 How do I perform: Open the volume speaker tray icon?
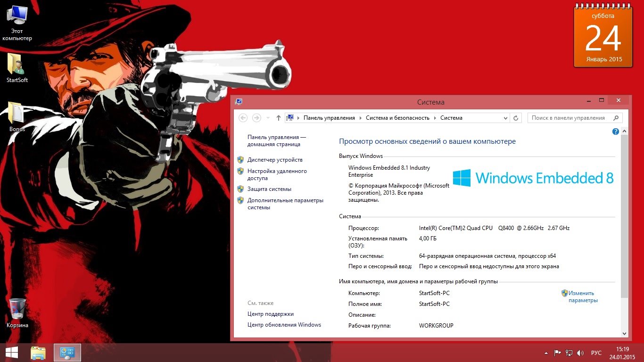pos(580,353)
